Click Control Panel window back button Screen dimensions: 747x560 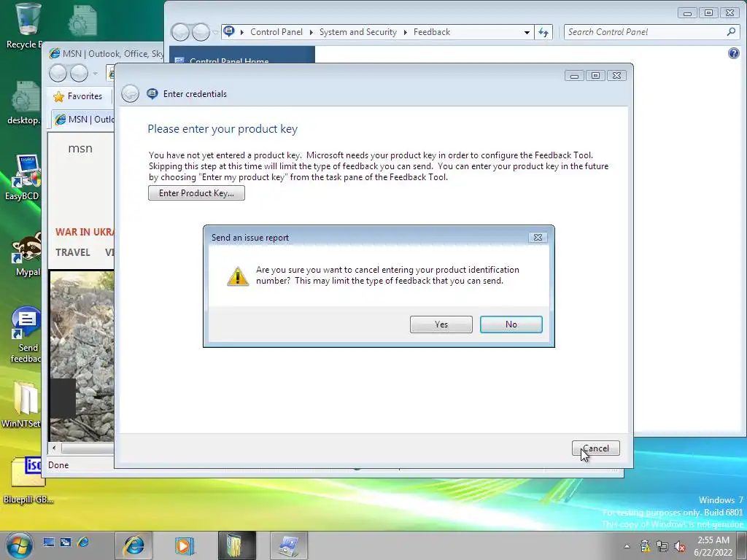(x=181, y=32)
